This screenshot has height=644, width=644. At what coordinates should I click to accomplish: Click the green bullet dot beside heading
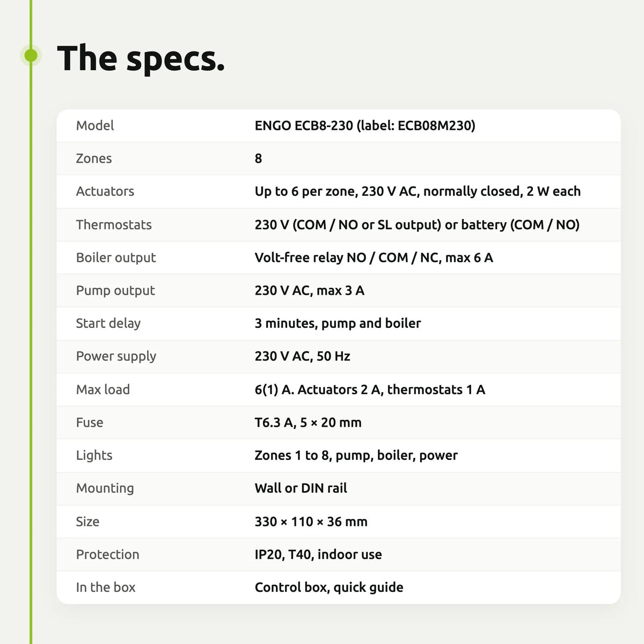pyautogui.click(x=31, y=55)
